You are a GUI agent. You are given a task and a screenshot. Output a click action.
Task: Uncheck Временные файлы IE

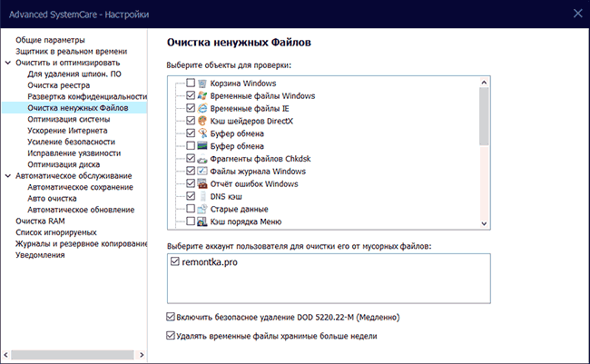(x=191, y=108)
